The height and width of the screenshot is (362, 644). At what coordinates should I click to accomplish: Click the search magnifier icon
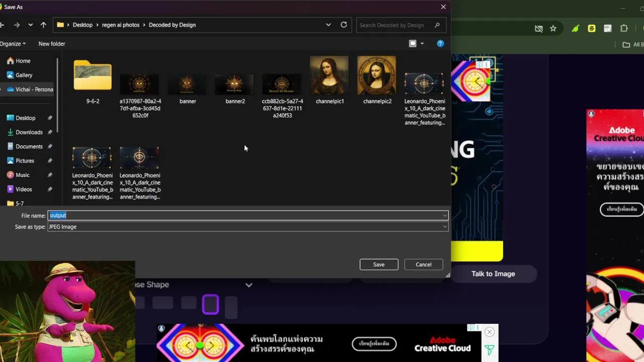click(437, 25)
